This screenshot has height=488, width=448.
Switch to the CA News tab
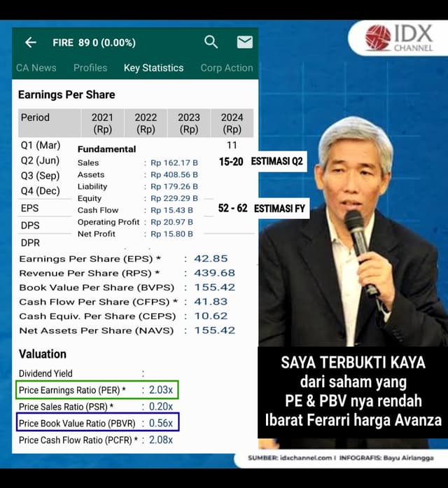[36, 68]
